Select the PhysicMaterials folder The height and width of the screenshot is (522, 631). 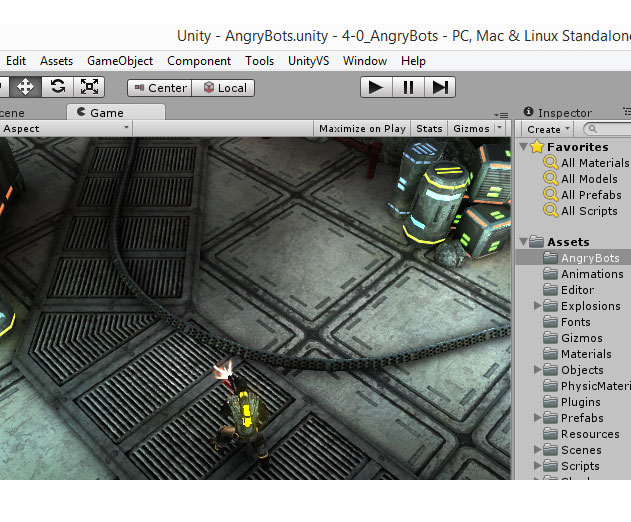[x=596, y=386]
